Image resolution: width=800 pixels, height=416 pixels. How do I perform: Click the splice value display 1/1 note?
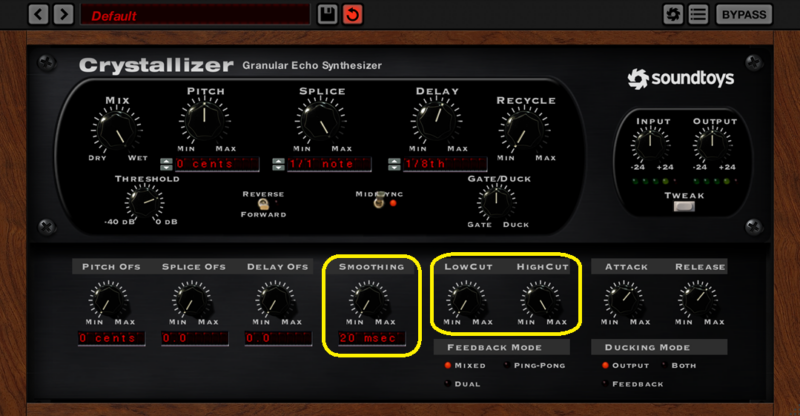(329, 164)
